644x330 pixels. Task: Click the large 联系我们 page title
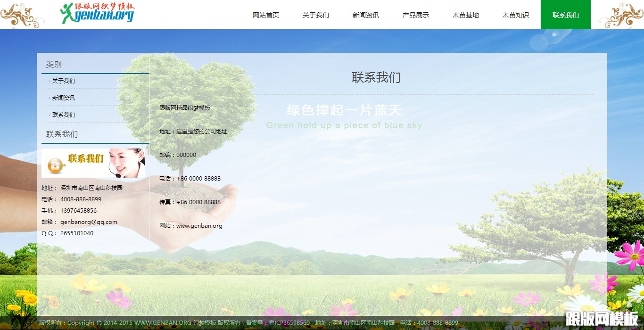click(376, 78)
